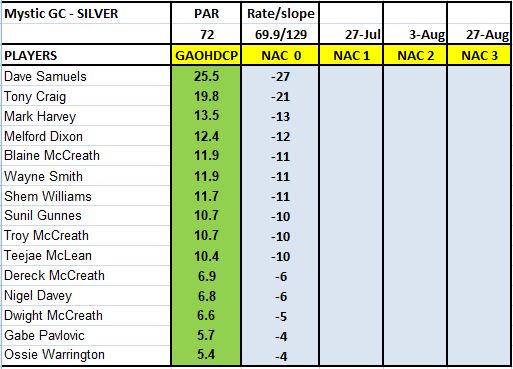Select Mark Harvey's -13 NAC 0 cell
The image size is (513, 369).
[280, 116]
